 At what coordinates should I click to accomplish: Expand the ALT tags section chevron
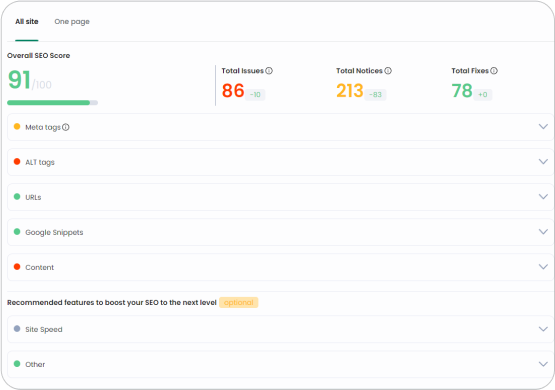(543, 161)
